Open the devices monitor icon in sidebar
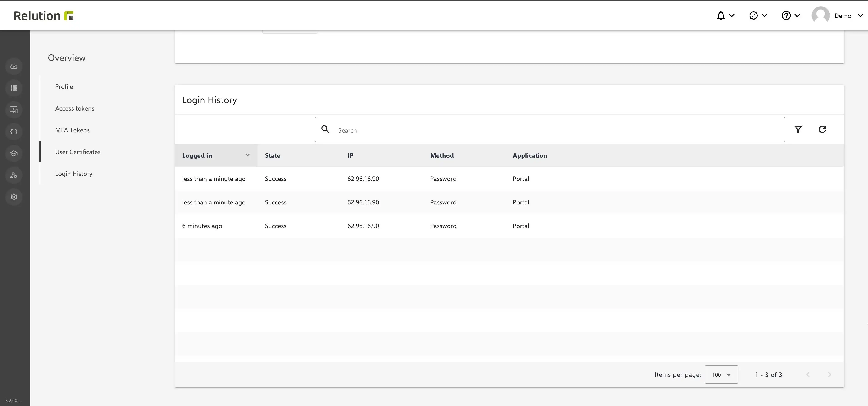 (x=14, y=110)
